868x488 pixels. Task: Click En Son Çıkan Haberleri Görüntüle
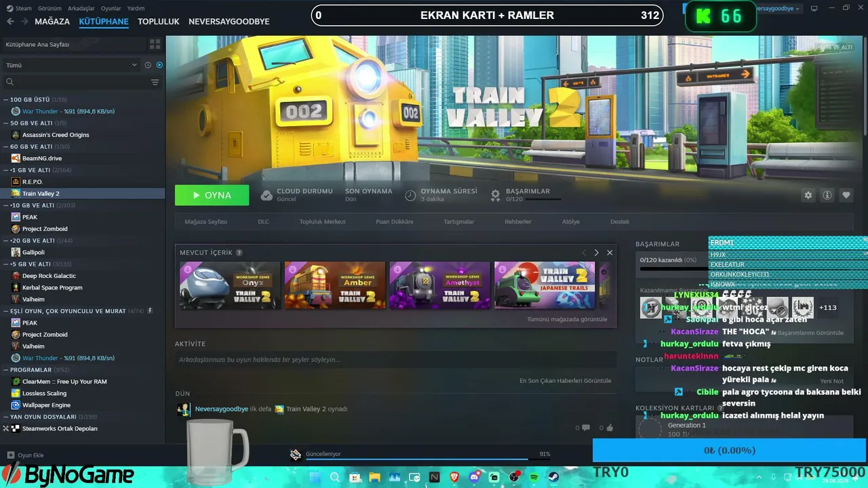566,381
